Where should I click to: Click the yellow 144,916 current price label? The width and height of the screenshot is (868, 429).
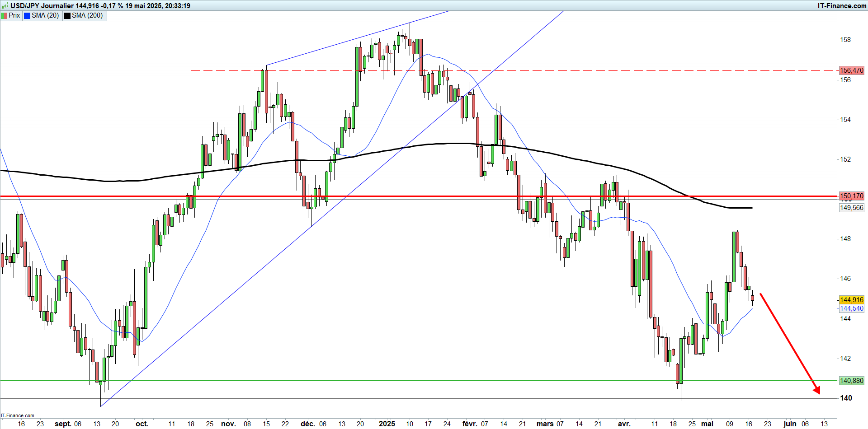tap(851, 300)
